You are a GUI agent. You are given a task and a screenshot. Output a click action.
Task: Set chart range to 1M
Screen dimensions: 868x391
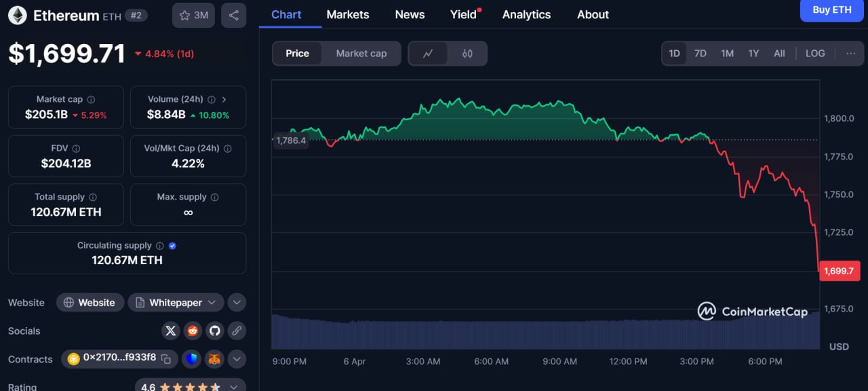coord(727,54)
